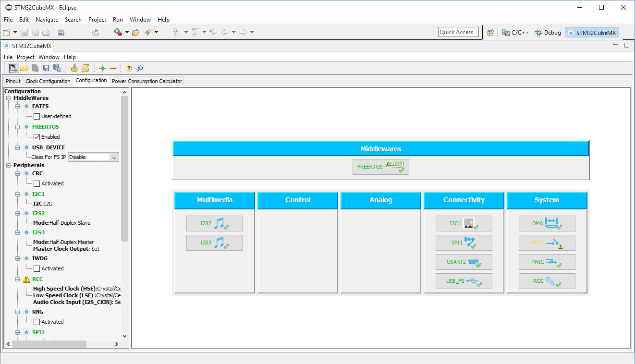
Task: Switch to Power Consumption Calculator tab
Action: (x=147, y=81)
